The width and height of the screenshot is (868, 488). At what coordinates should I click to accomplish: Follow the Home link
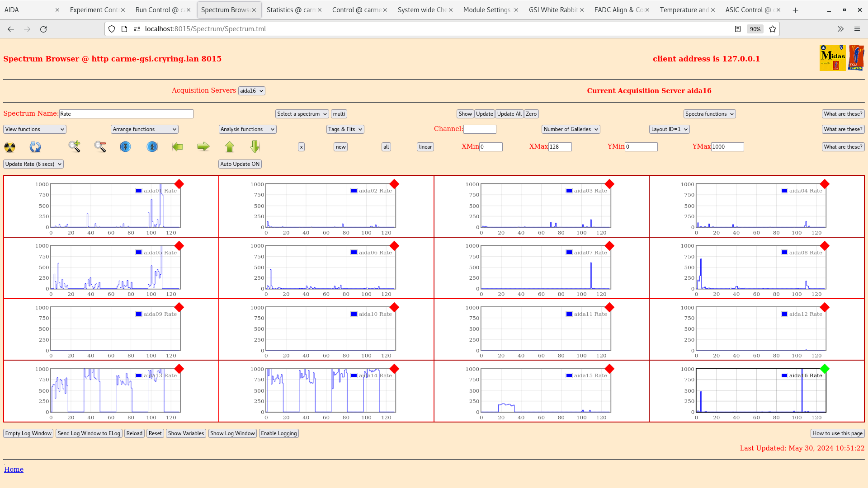14,469
